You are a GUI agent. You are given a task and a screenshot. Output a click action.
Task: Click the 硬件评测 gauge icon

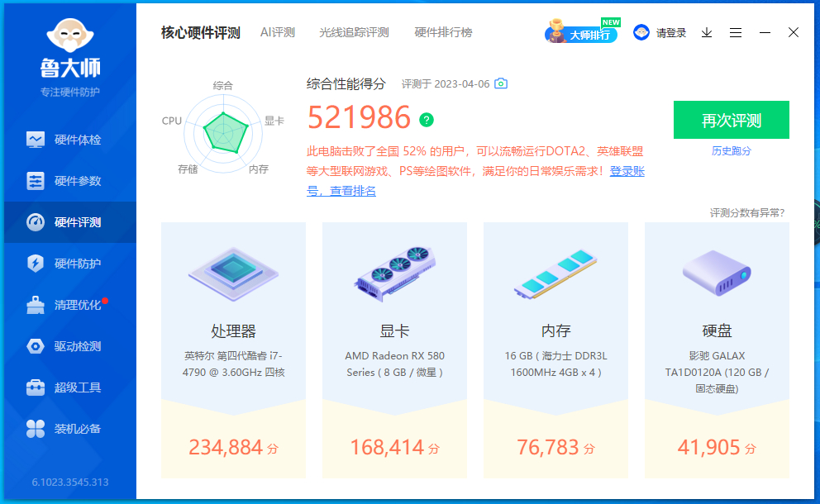point(36,222)
